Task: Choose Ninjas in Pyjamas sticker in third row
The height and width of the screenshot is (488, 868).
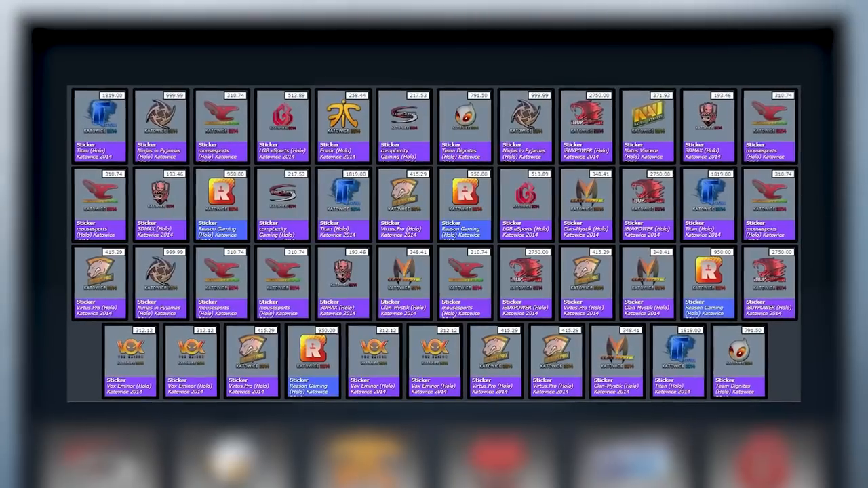Action: click(161, 283)
